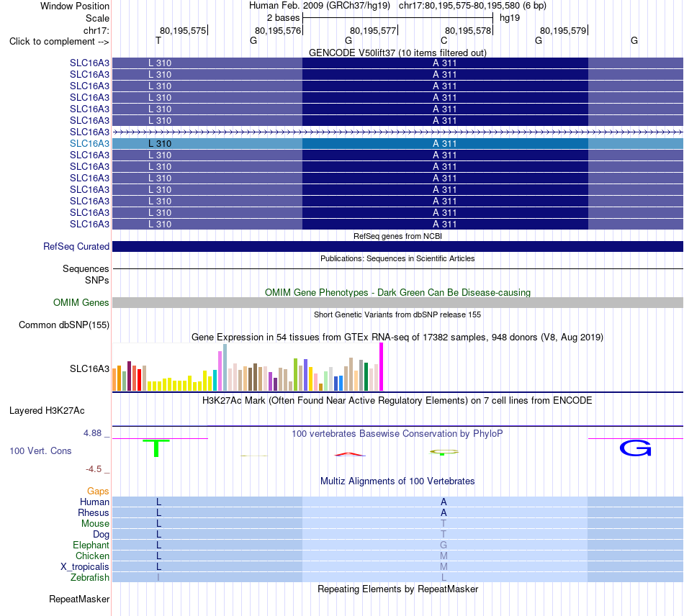Screen dimensions: 684x616
Task: Click the SNPs track label
Action: [x=97, y=280]
